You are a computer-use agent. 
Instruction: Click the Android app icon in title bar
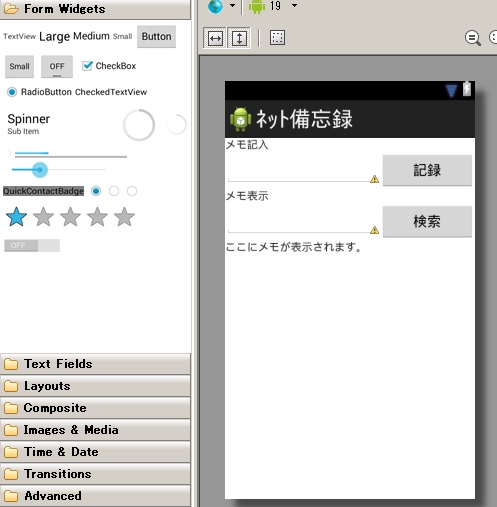coord(241,119)
